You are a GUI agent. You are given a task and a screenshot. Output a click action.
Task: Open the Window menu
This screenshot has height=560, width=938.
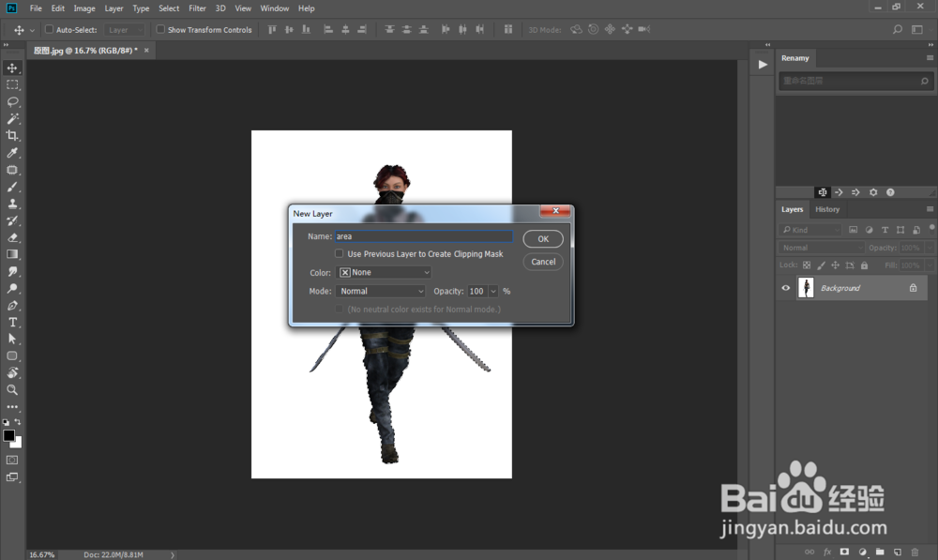(x=275, y=8)
